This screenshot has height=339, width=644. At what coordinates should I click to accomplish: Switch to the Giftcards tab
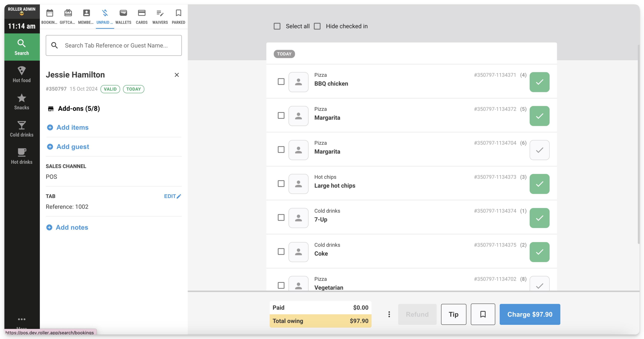[68, 16]
